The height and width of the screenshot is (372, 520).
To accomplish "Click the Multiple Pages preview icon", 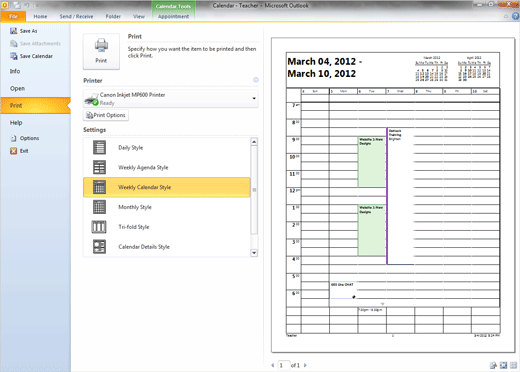I will click(x=513, y=365).
